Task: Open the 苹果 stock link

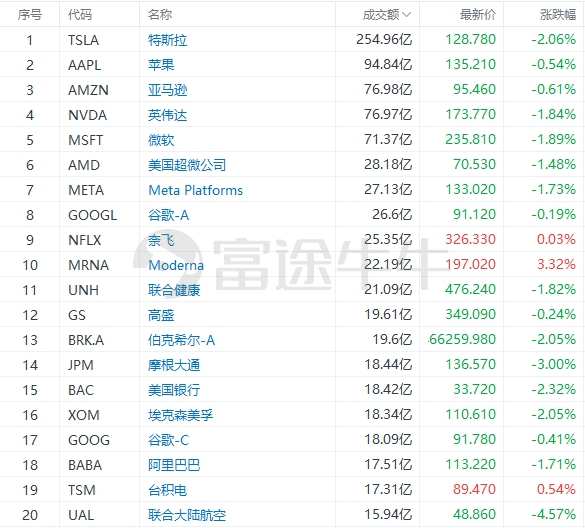Action: (161, 65)
